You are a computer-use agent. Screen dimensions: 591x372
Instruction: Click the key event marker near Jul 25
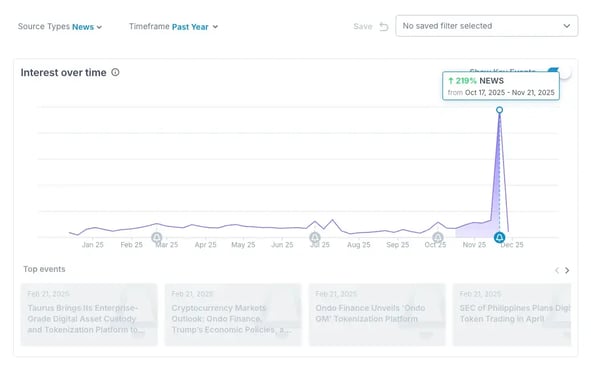tap(315, 237)
